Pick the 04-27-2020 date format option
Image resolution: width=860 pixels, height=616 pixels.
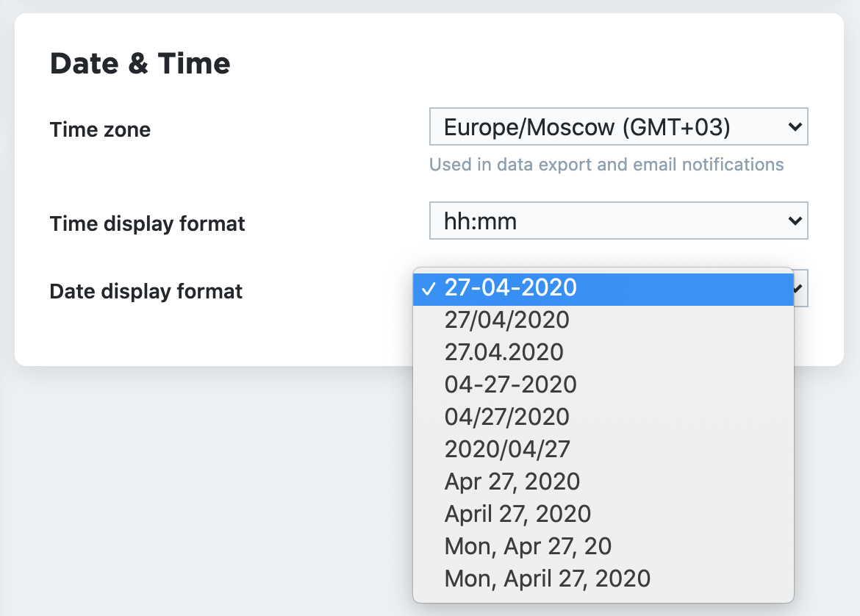click(510, 384)
